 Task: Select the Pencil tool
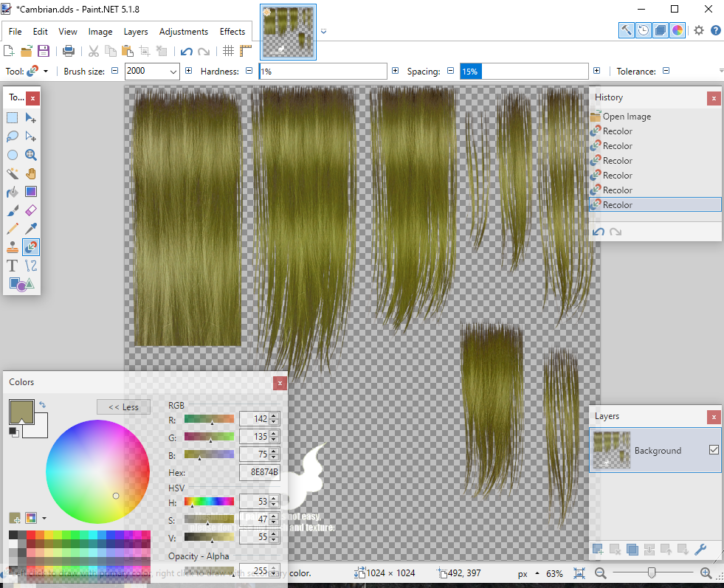click(x=13, y=229)
